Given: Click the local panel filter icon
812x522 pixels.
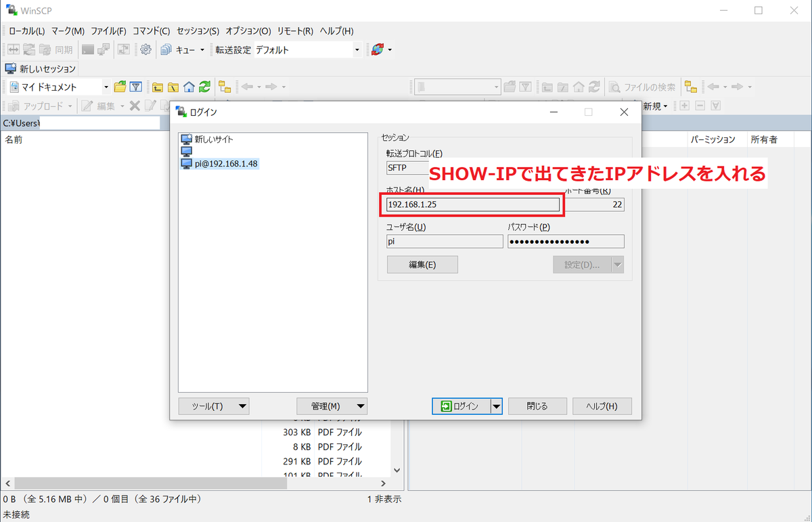Looking at the screenshot, I should point(135,87).
